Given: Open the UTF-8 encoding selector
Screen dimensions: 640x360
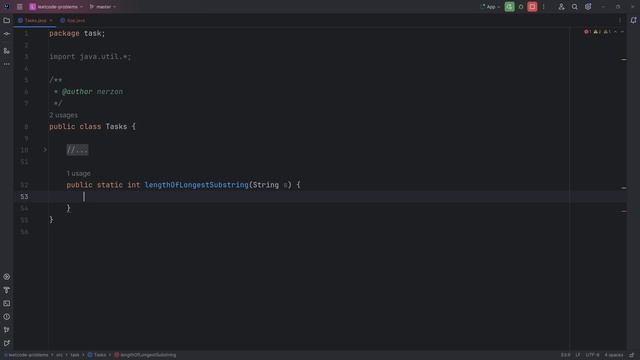Looking at the screenshot, I should pyautogui.click(x=592, y=355).
